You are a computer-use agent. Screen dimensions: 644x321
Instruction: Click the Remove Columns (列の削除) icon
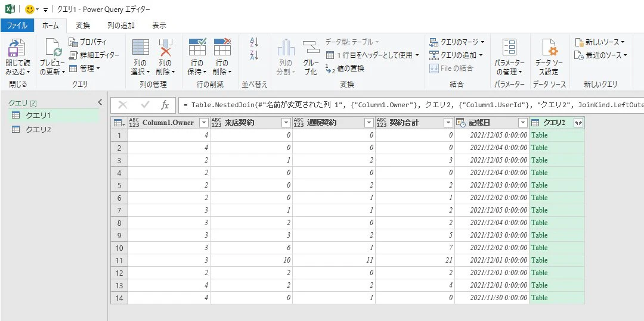(166, 48)
